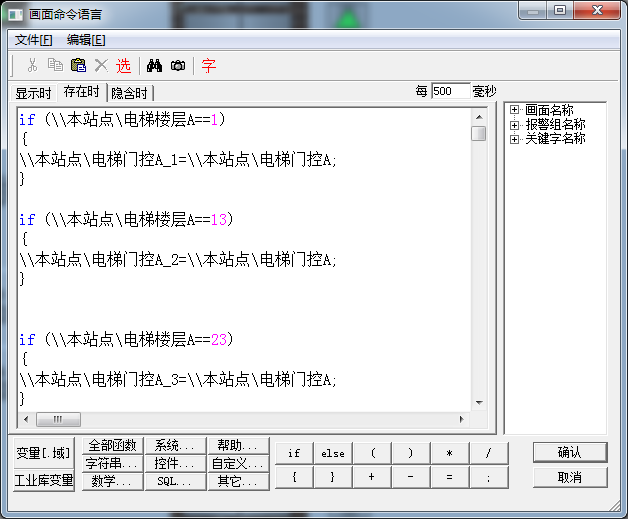
Task: Open the 其它... functions
Action: click(238, 481)
